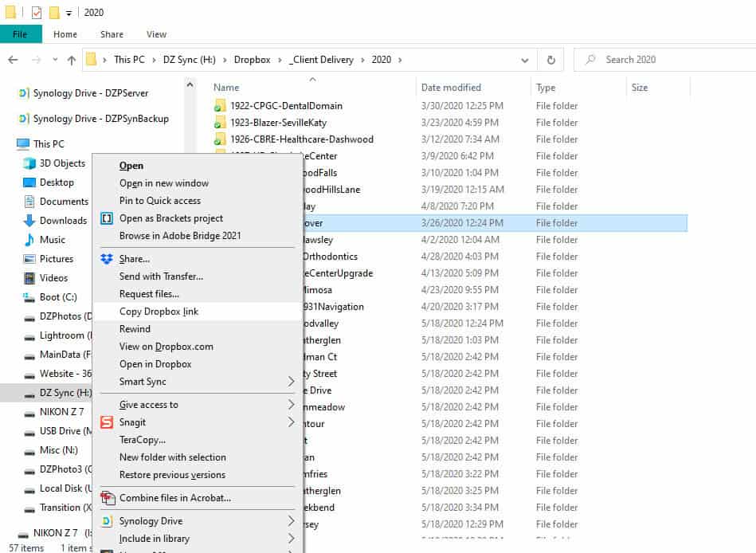The width and height of the screenshot is (756, 553).
Task: Click the DZ Sync (H:) breadcrumb
Action: [x=189, y=60]
